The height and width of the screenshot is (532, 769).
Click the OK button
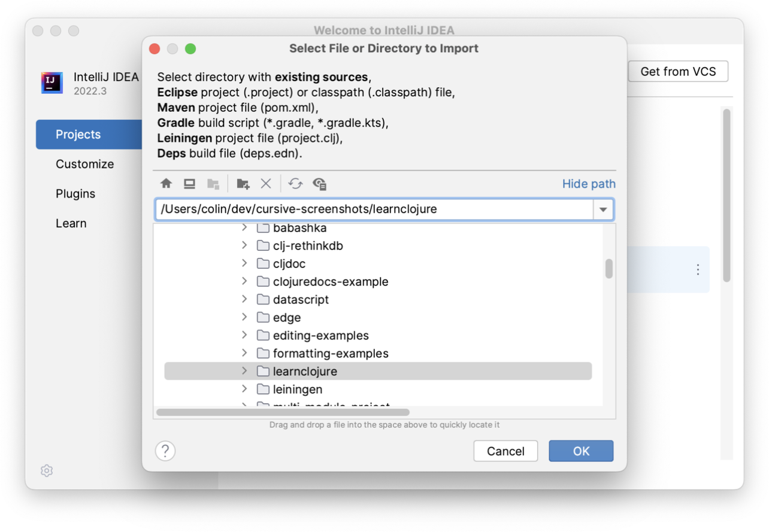coord(581,451)
